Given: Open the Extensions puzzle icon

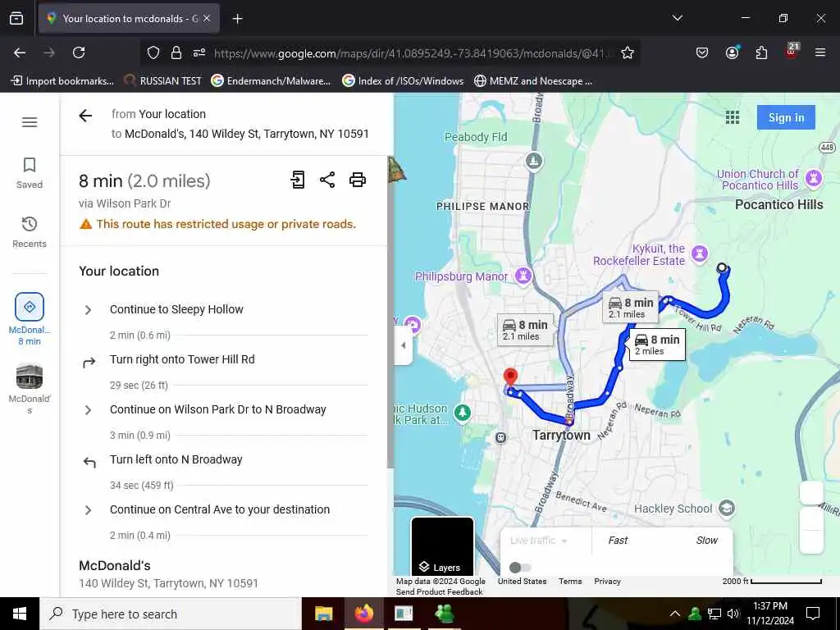Looking at the screenshot, I should (x=761, y=52).
